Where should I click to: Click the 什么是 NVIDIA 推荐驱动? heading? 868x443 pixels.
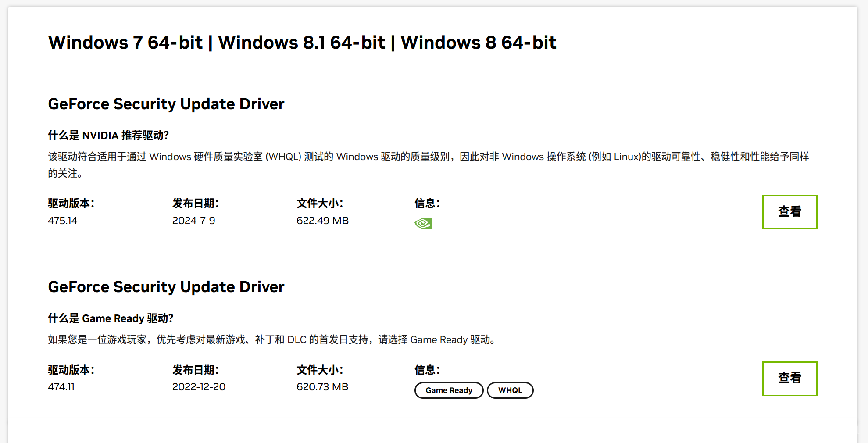point(108,135)
